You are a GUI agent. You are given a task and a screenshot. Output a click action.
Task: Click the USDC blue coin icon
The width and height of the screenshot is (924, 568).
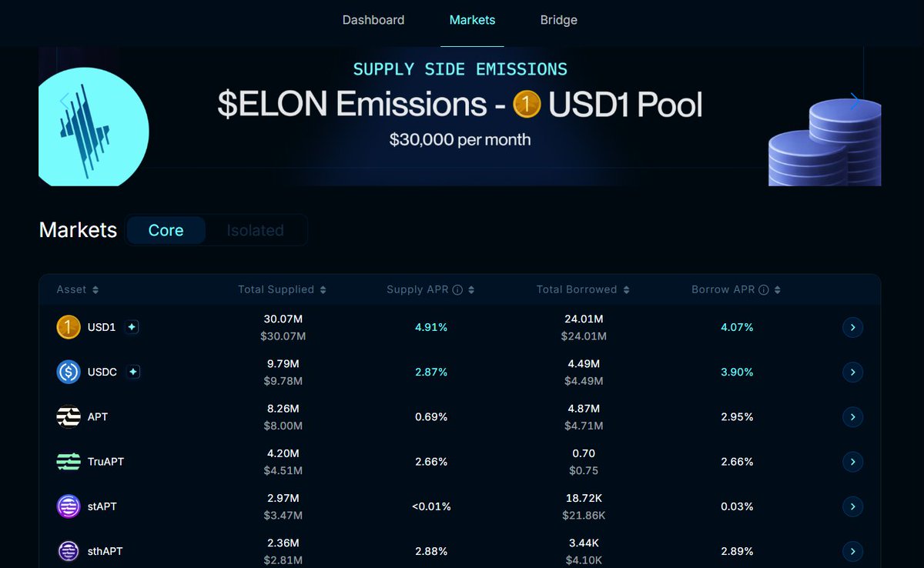click(x=69, y=372)
